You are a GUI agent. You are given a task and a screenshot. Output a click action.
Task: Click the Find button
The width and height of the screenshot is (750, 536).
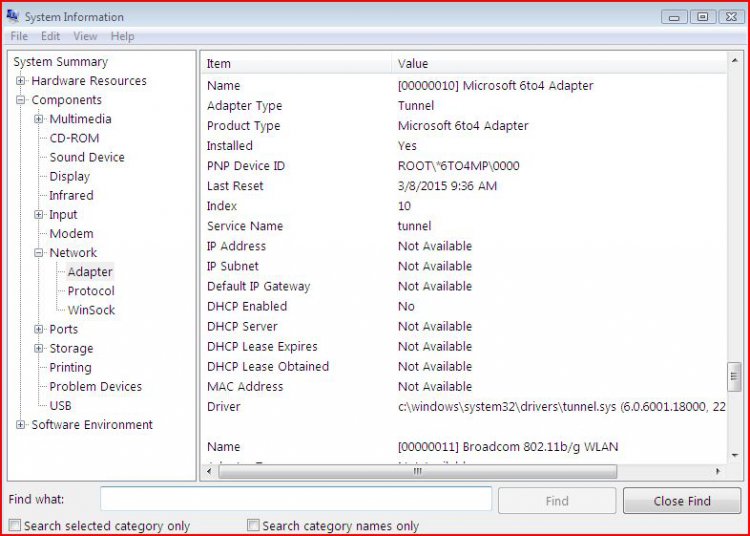click(x=557, y=501)
